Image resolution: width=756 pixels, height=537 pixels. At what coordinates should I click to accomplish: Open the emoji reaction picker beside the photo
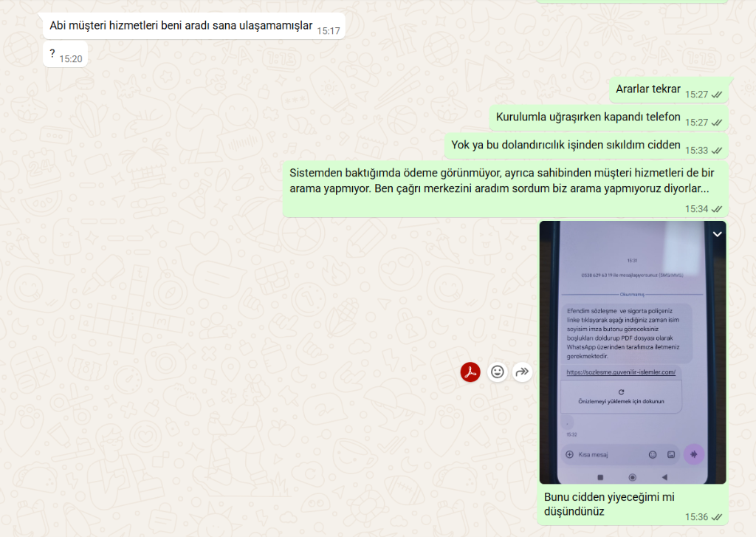[497, 372]
